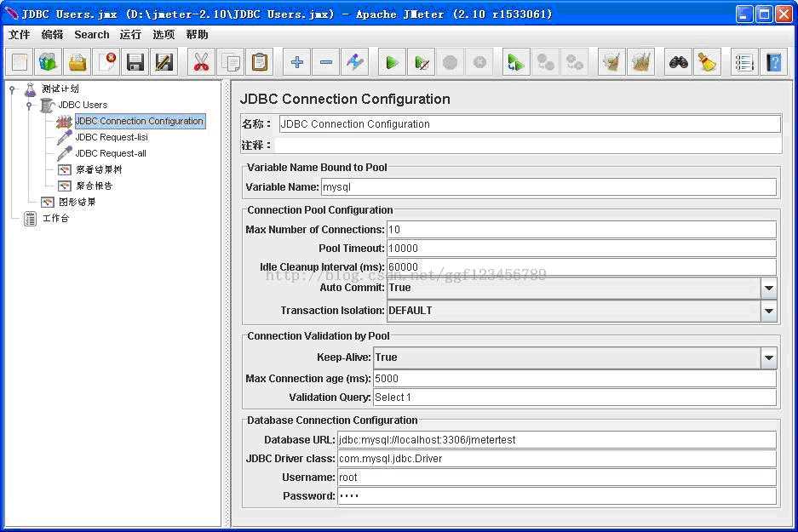Click the Remote stop all icon
The width and height of the screenshot is (798, 532).
(546, 62)
